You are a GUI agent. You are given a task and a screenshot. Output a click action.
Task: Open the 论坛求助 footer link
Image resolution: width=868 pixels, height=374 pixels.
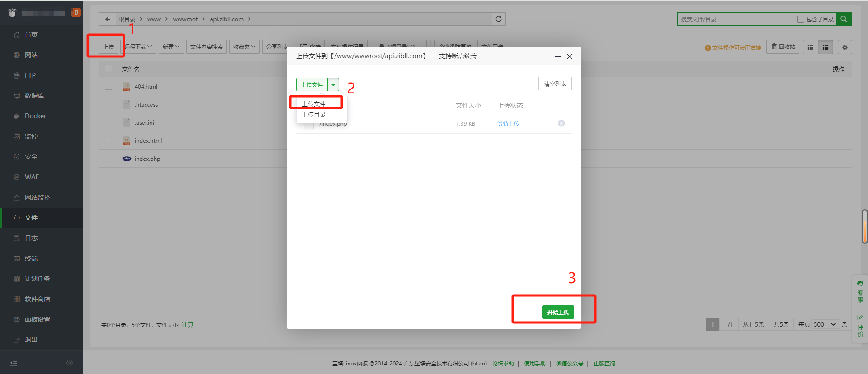tap(503, 363)
